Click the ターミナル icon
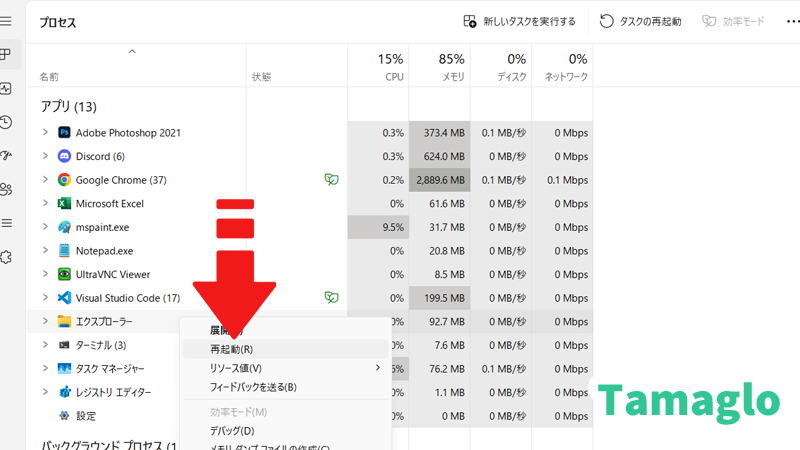Screen dimensions: 800x450 [x=64, y=345]
